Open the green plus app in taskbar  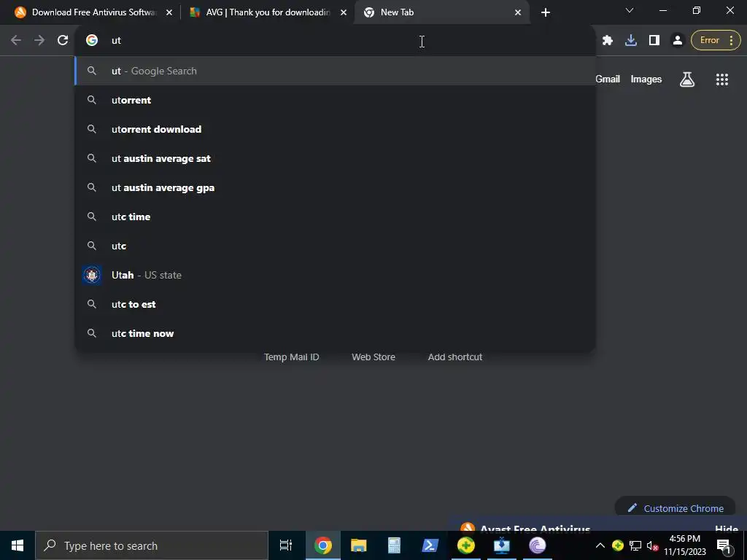click(x=466, y=545)
